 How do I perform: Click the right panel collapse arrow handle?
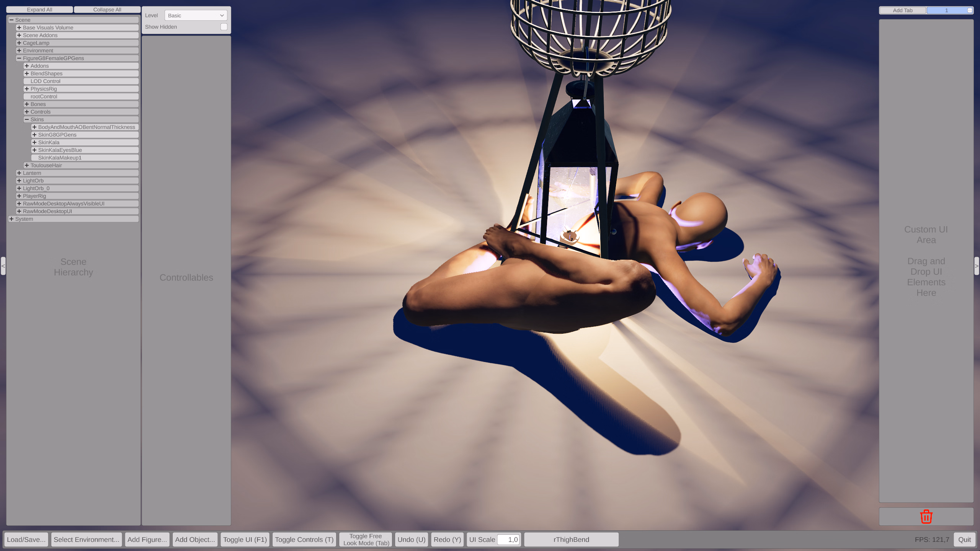tap(977, 266)
